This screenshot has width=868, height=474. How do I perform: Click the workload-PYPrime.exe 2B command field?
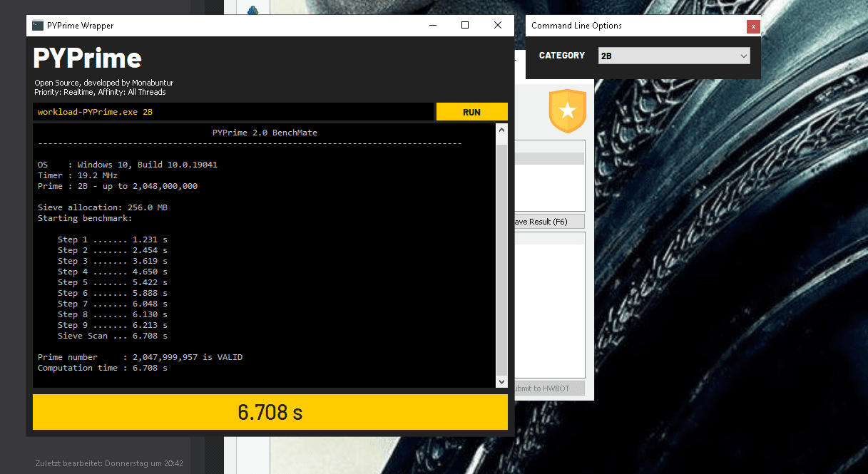(233, 112)
